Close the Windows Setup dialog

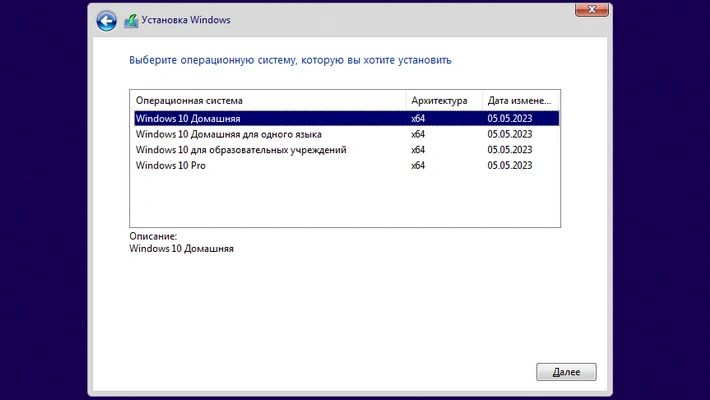(x=591, y=10)
